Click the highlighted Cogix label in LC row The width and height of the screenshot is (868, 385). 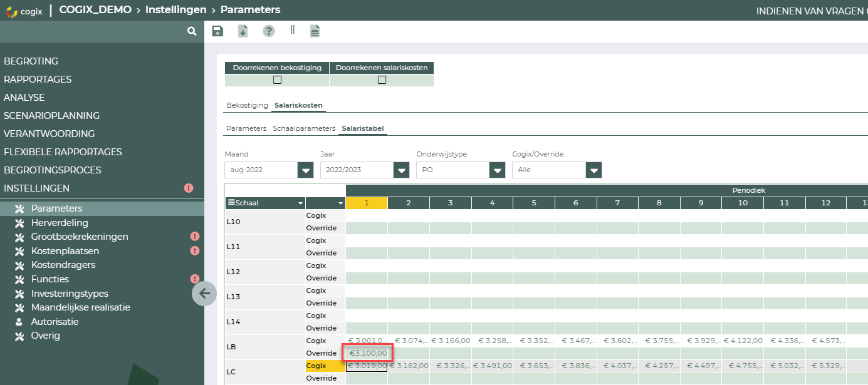tap(325, 366)
